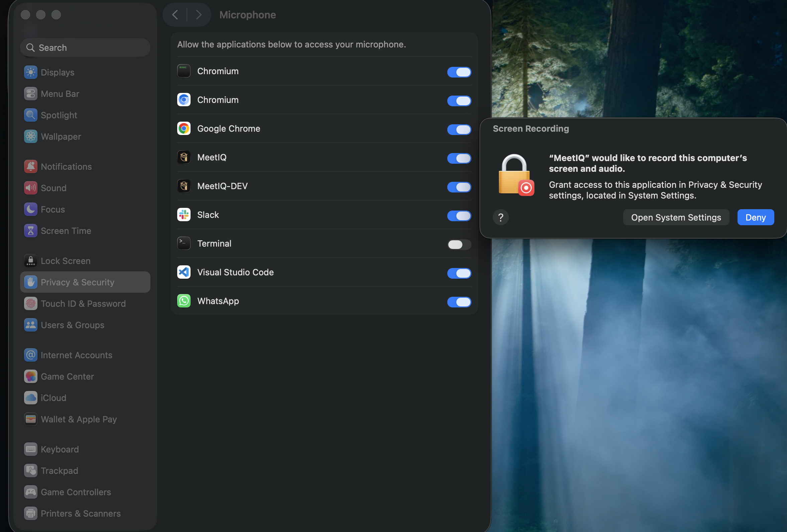Deny MeetIQ screen recording request
This screenshot has width=787, height=532.
756,217
